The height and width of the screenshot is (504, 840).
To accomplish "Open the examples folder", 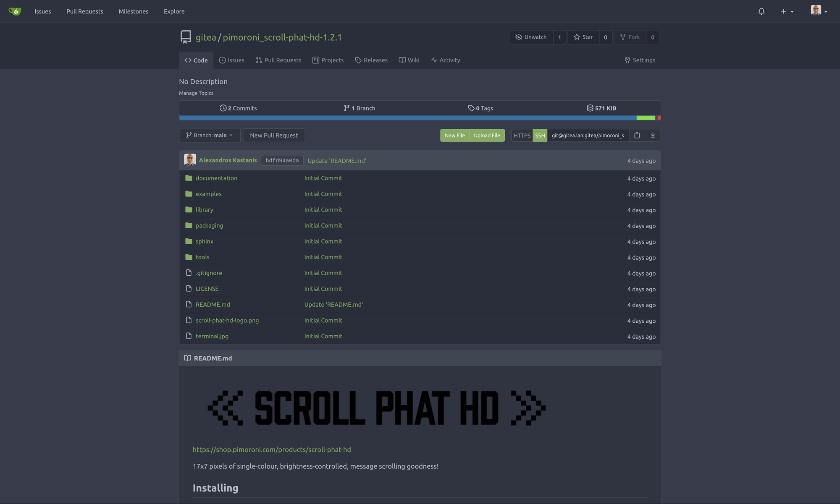I will tap(208, 194).
